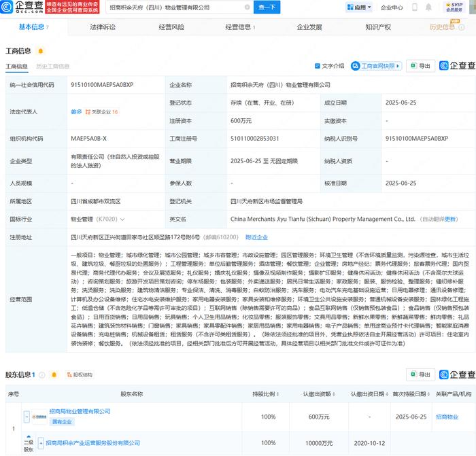Click the search button 查一下
Viewport: 476px width, 456px height.
coord(267,7)
